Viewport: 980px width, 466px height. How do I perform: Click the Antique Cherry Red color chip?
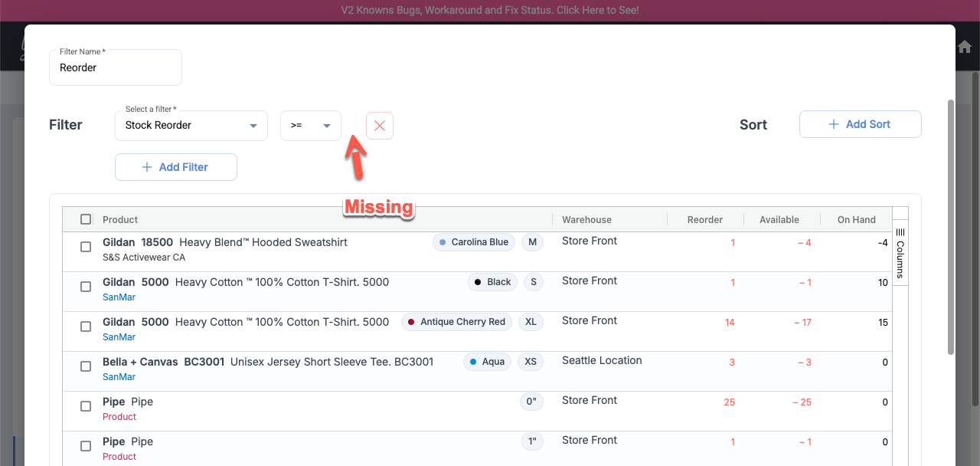tap(456, 322)
